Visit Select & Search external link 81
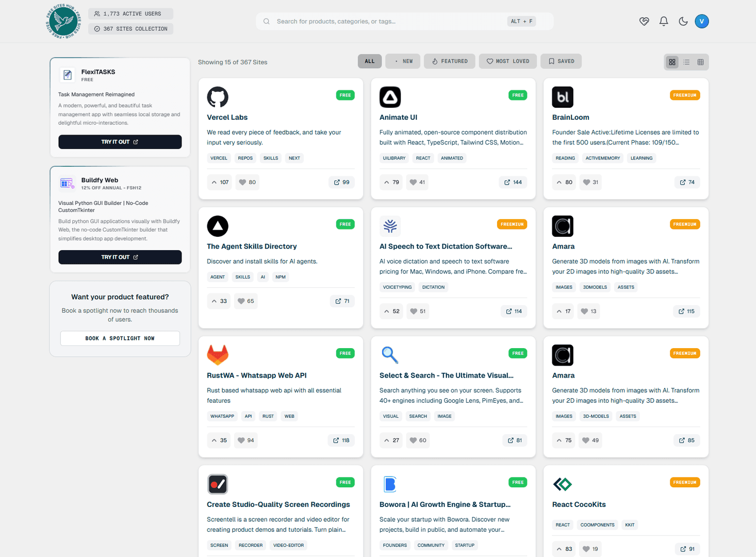The height and width of the screenshot is (557, 756). point(515,440)
